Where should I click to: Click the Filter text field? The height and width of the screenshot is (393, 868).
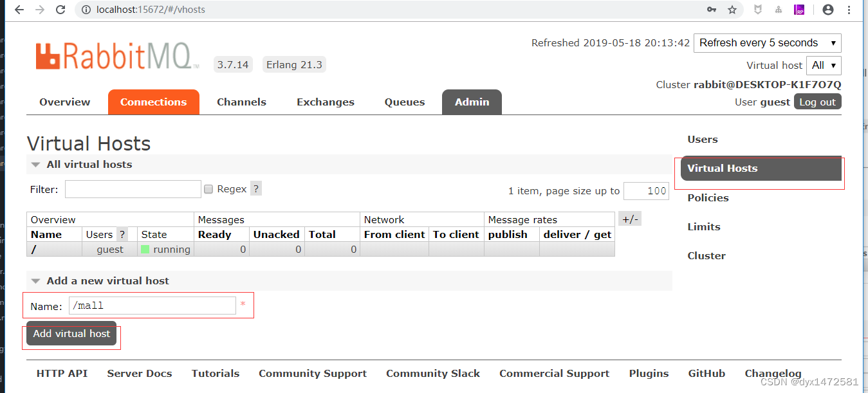coord(133,189)
